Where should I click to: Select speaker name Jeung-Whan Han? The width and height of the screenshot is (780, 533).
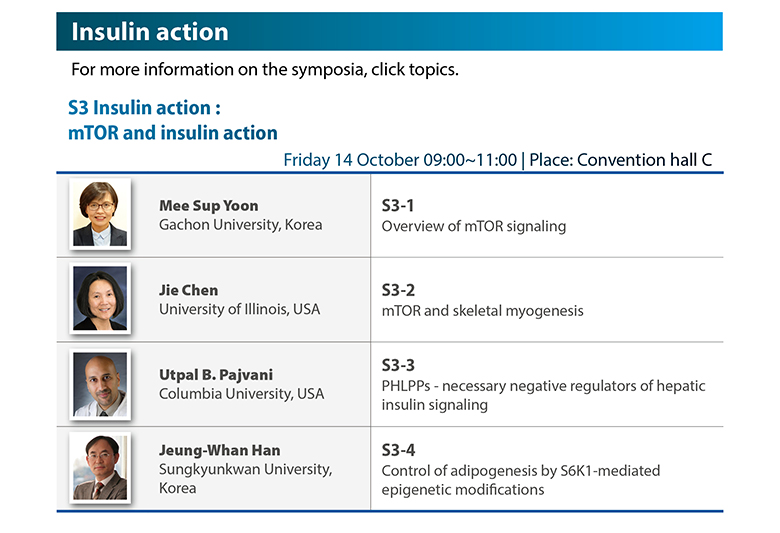click(219, 450)
